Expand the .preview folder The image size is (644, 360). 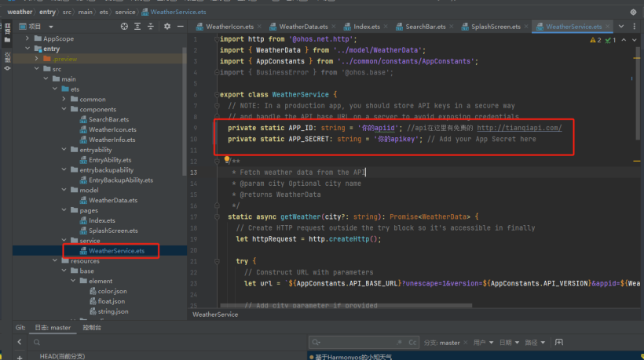click(36, 59)
